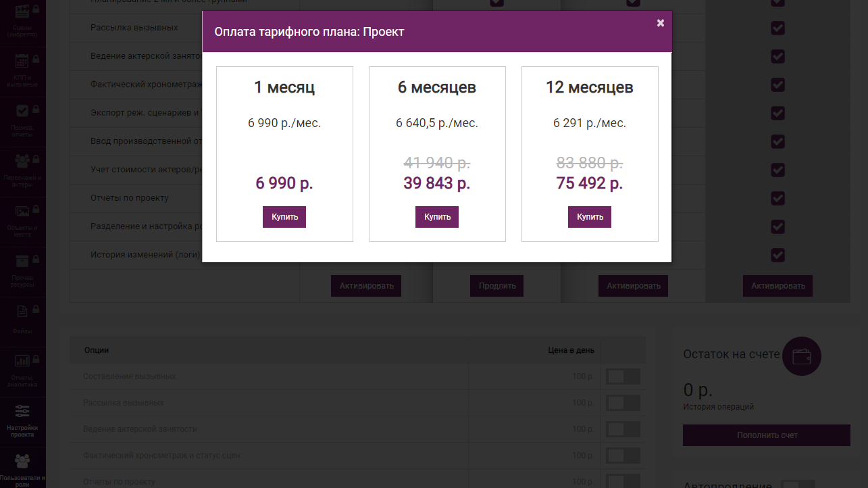Image resolution: width=868 pixels, height=488 pixels.
Task: Toggle rightmost checkbox in Рассылка вызывных plan row
Action: (777, 28)
